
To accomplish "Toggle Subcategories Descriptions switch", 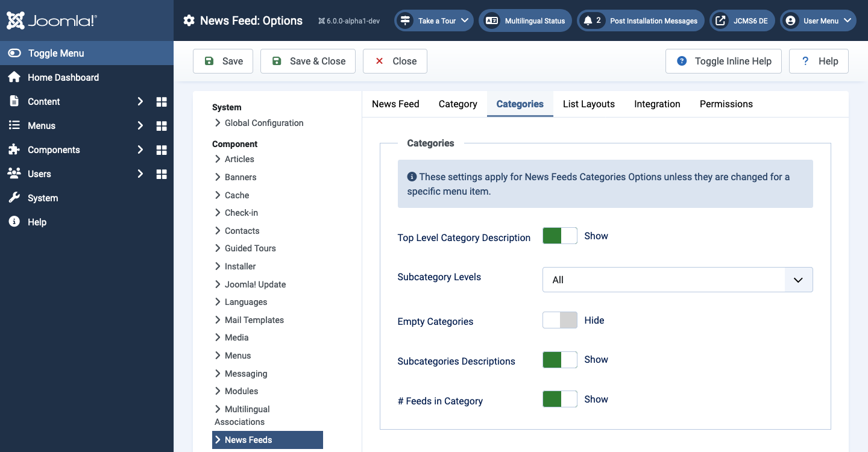I will [x=560, y=360].
